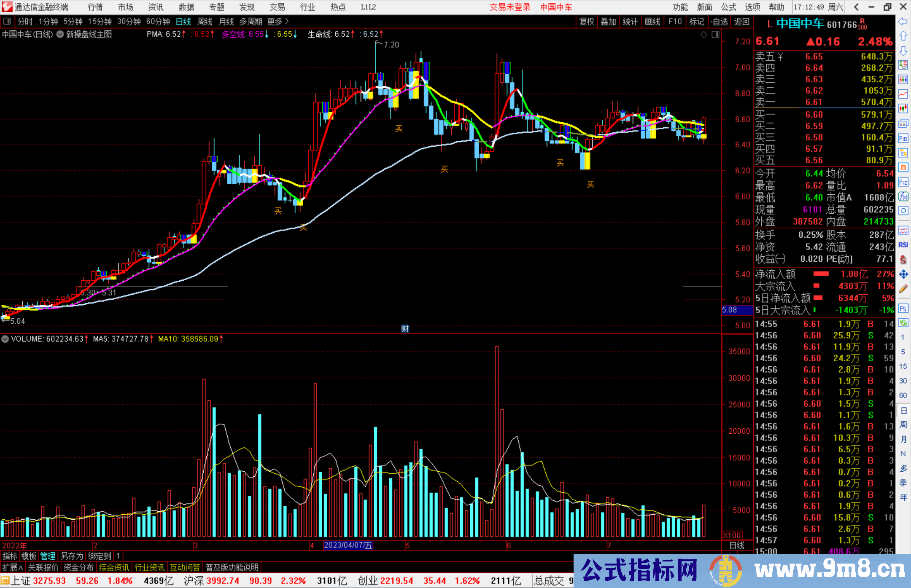Click the 画线 button
Viewport: 911px width, 588px height.
pos(652,21)
